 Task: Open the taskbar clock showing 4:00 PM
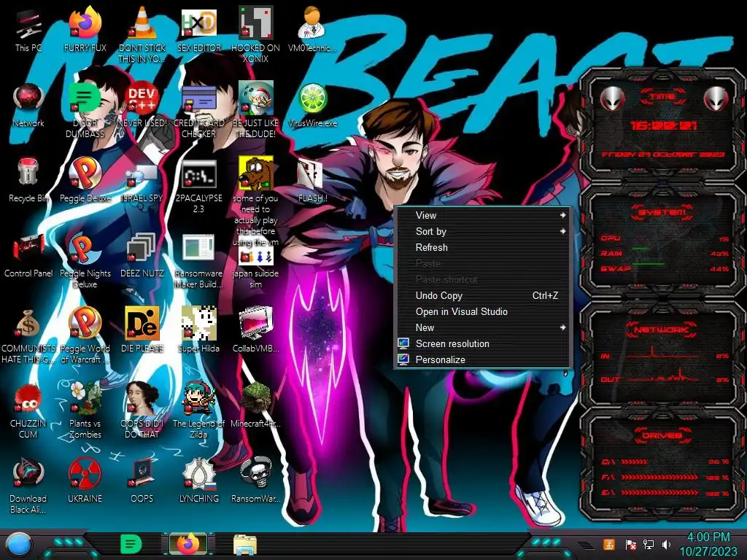(x=708, y=544)
